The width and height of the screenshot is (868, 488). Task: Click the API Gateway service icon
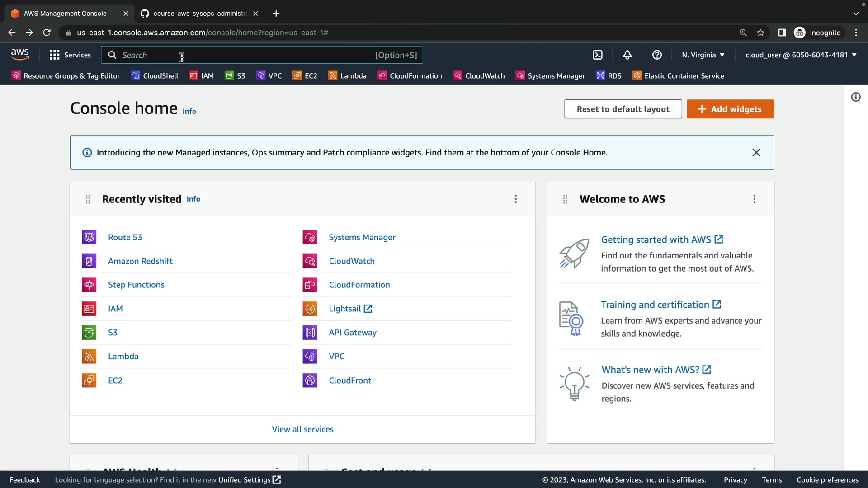tap(310, 333)
